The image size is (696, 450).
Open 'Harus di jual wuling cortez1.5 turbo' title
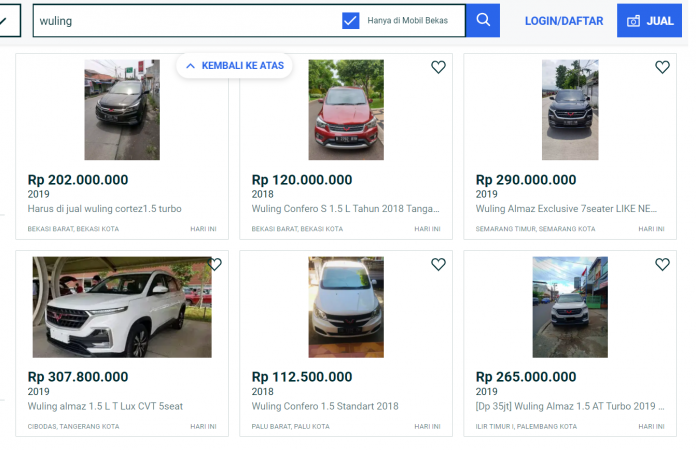[104, 209]
